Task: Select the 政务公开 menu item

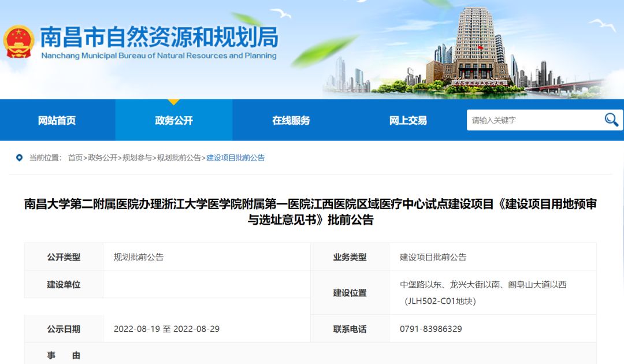Action: (x=174, y=120)
